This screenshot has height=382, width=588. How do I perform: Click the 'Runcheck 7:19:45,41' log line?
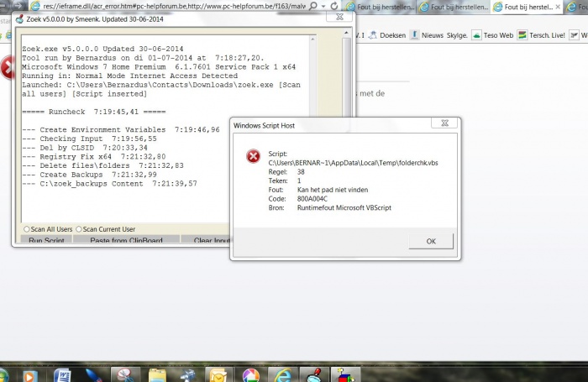pyautogui.click(x=94, y=112)
